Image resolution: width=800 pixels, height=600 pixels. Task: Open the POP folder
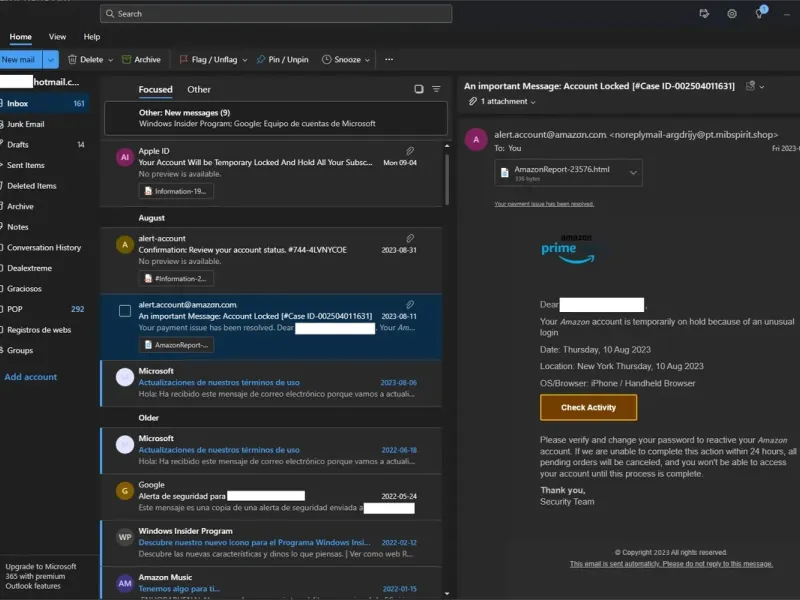tap(44, 309)
